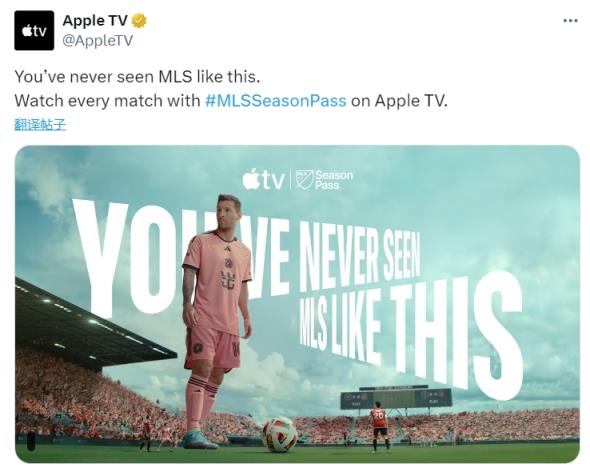Open the Apple TV profile avatar
Image resolution: width=590 pixels, height=472 pixels.
pyautogui.click(x=34, y=30)
